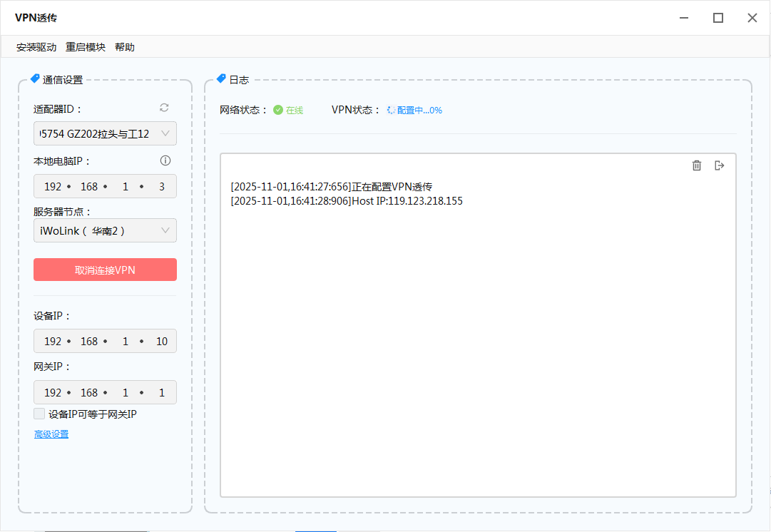Click the 本地电脑IP address field
The image size is (771, 532).
105,187
